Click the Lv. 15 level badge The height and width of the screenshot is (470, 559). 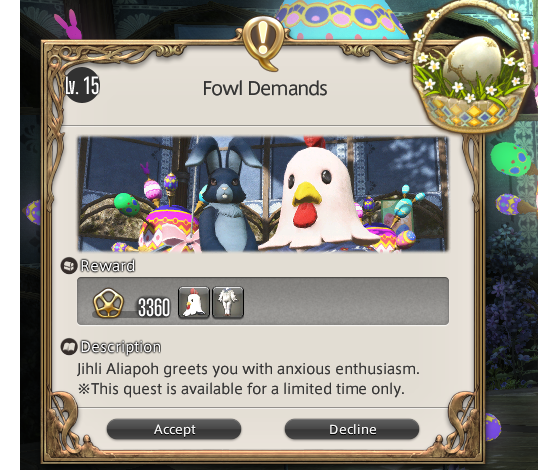tap(82, 85)
